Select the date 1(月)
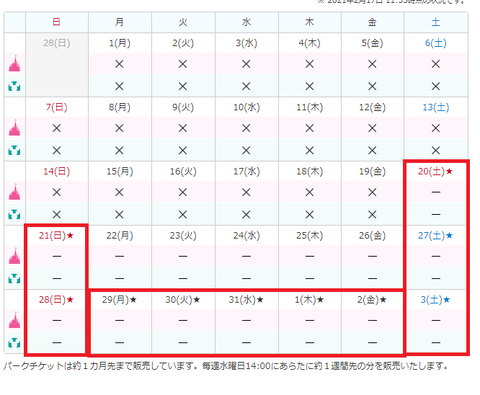The image size is (480, 395). point(120,43)
